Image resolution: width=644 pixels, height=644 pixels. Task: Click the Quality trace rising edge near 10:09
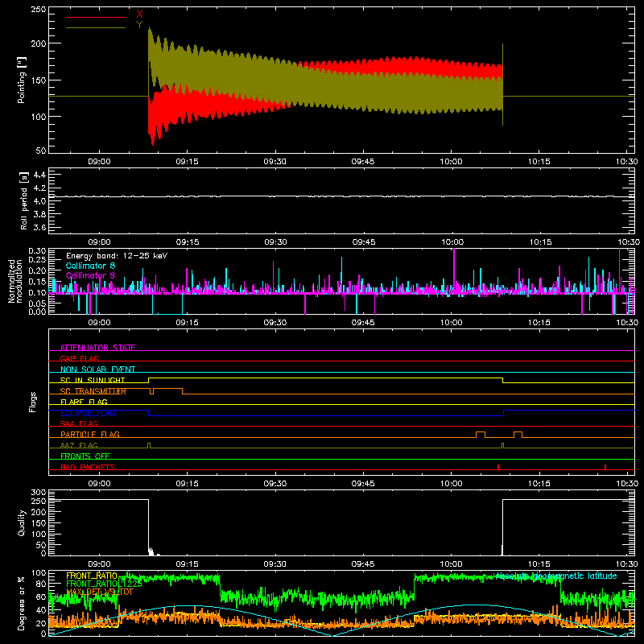[x=502, y=527]
